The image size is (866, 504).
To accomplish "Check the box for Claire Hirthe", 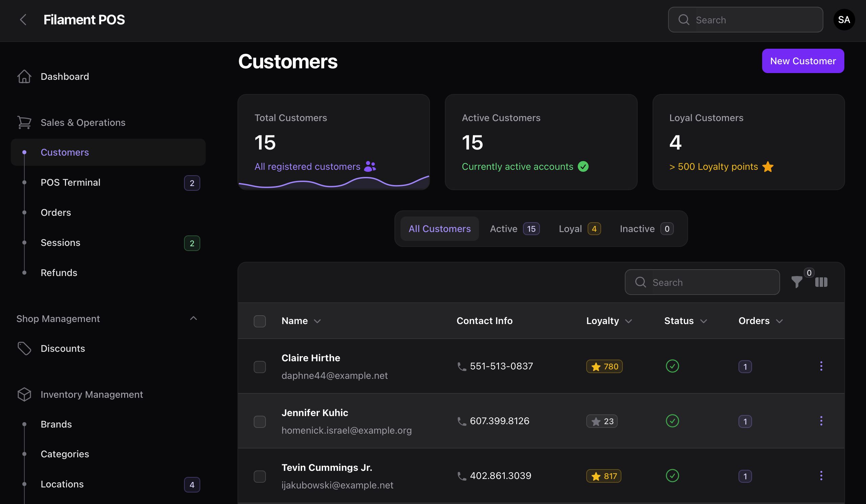I will tap(259, 367).
